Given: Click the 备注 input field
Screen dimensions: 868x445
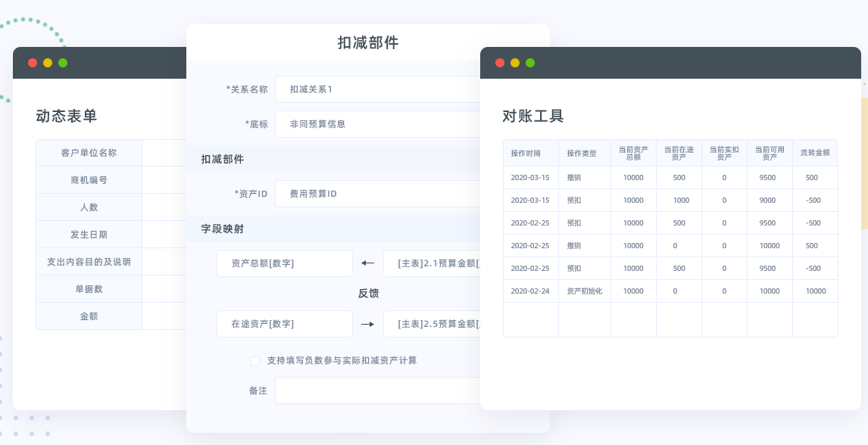Looking at the screenshot, I should (x=377, y=391).
